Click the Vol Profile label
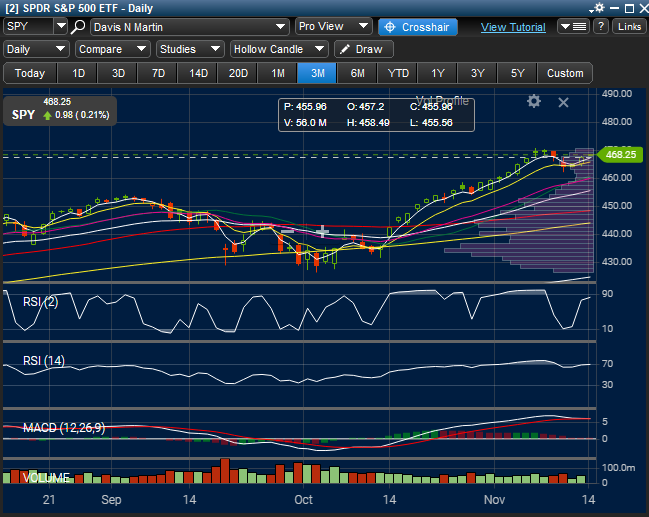The image size is (649, 517). 442,100
